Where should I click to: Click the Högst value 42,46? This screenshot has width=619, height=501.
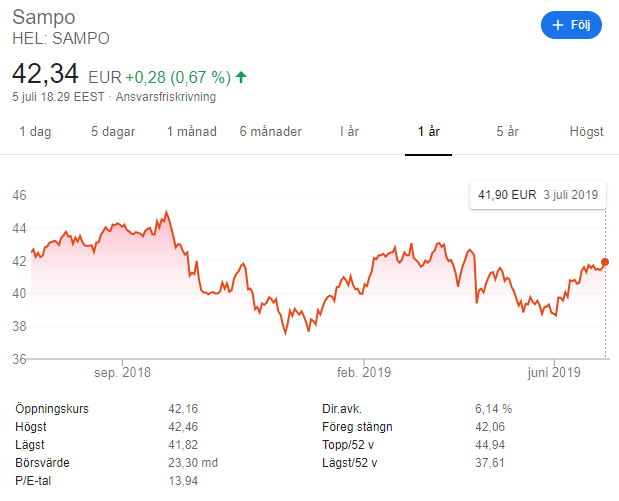click(x=183, y=427)
